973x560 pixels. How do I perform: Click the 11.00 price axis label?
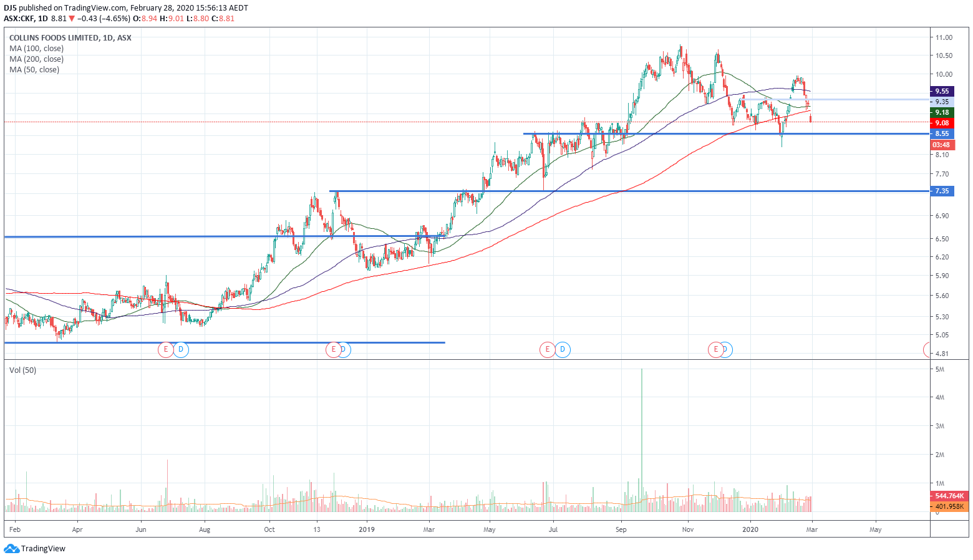pos(944,37)
